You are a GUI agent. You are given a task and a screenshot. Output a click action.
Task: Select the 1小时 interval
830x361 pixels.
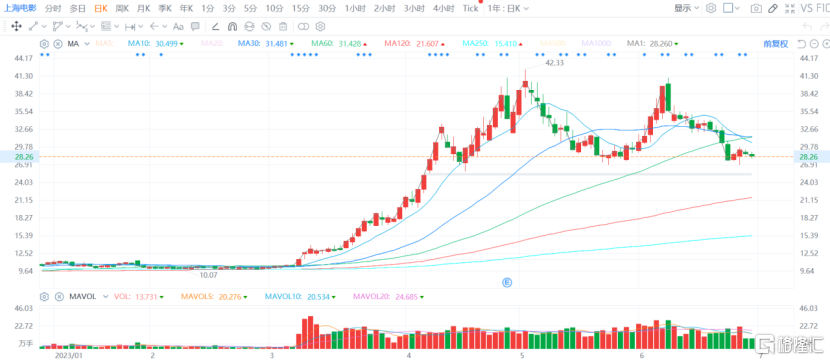click(x=355, y=8)
